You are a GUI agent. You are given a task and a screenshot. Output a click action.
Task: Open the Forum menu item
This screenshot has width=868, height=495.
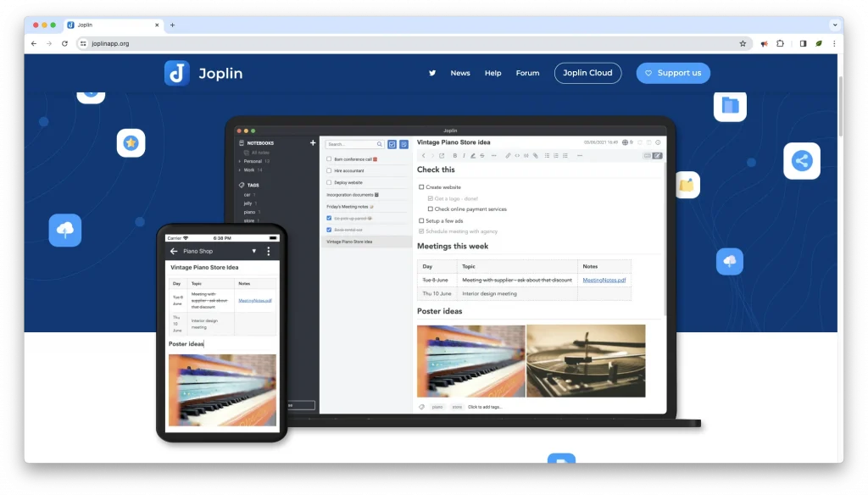pos(527,73)
